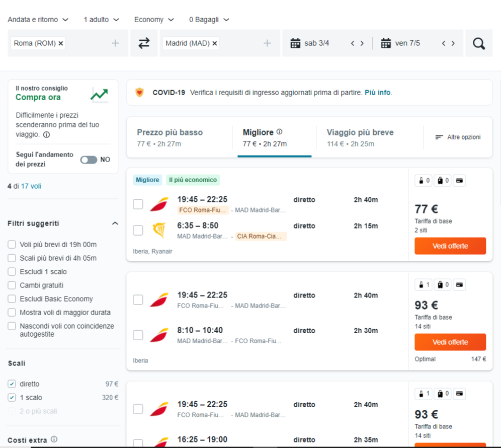This screenshot has width=501, height=448.
Task: Enable 'Escludi 1 scalo' filter
Action: click(12, 272)
